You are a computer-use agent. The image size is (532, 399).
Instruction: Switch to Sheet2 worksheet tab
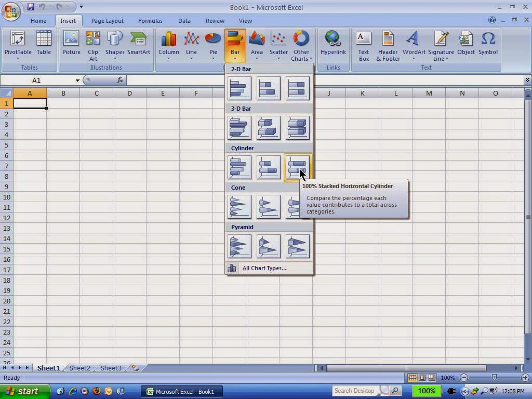click(x=79, y=368)
